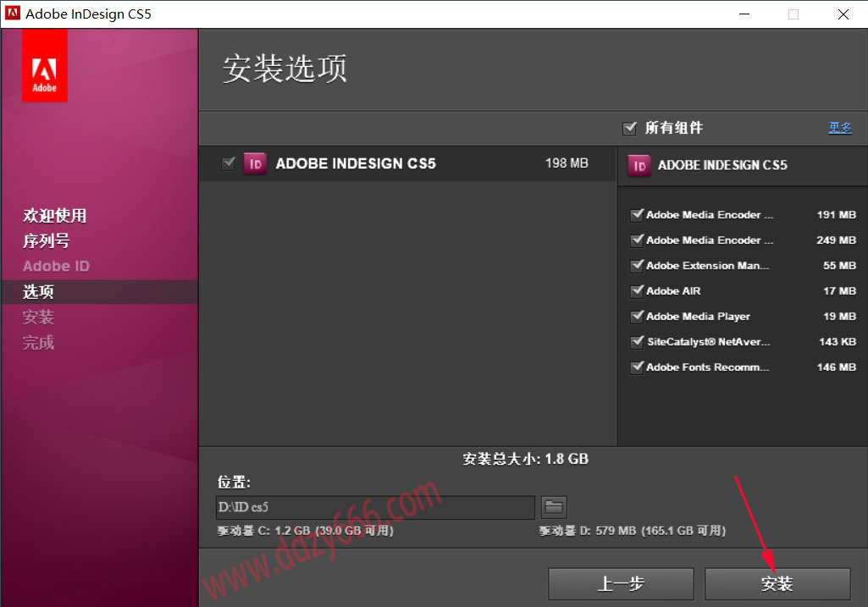Uncheck the Adobe AIR checkbox
The height and width of the screenshot is (607, 868).
(637, 291)
